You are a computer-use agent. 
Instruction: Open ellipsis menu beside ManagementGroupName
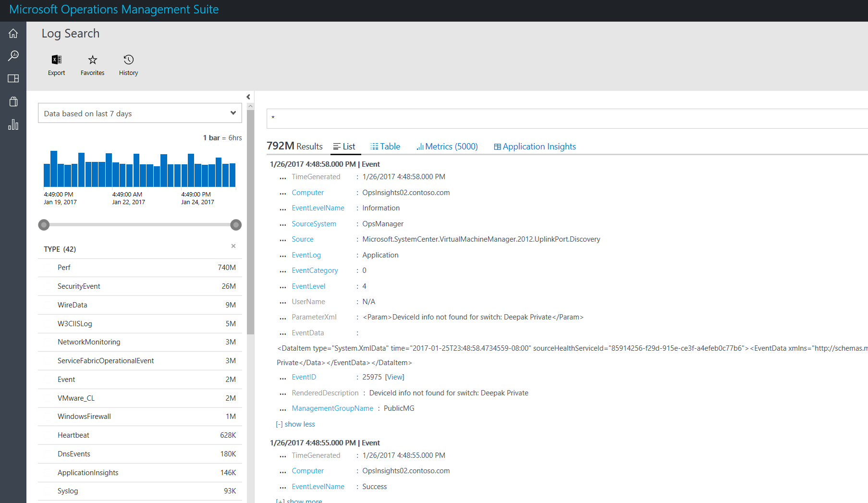pyautogui.click(x=283, y=410)
